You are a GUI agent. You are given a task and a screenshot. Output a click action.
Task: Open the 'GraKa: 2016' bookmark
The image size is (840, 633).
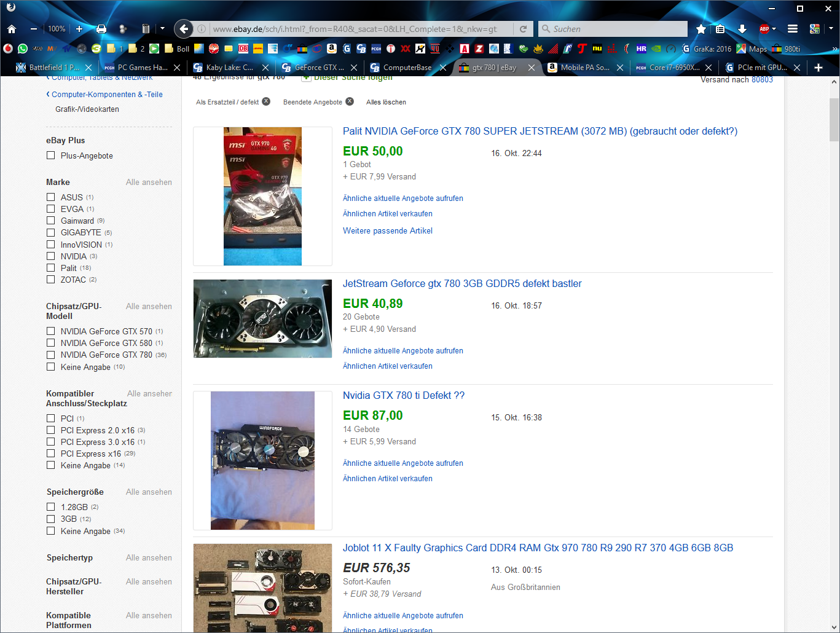click(x=707, y=49)
